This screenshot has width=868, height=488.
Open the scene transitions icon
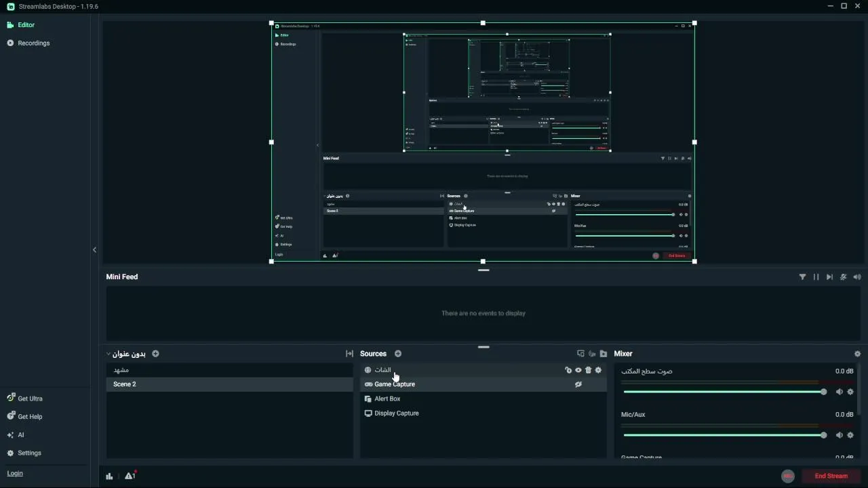point(349,354)
